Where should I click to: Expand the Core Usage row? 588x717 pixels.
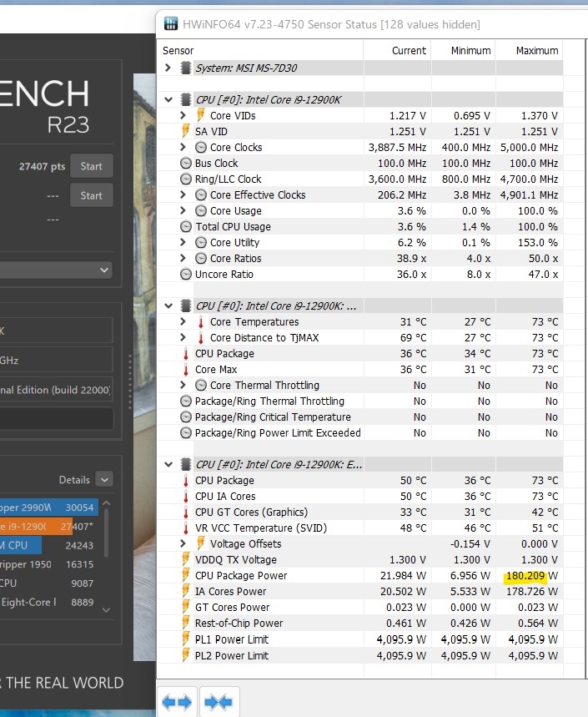tap(183, 210)
